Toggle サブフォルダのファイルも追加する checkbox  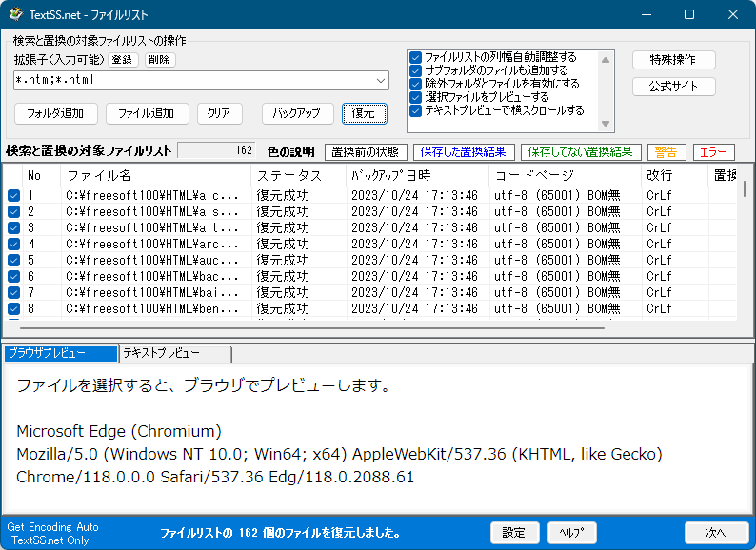coord(415,70)
